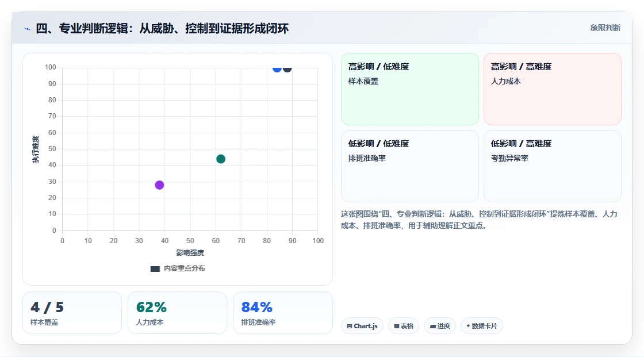The height and width of the screenshot is (357, 644).
Task: Click the sparkle icon in 数据卡片 chip
Action: 468,326
